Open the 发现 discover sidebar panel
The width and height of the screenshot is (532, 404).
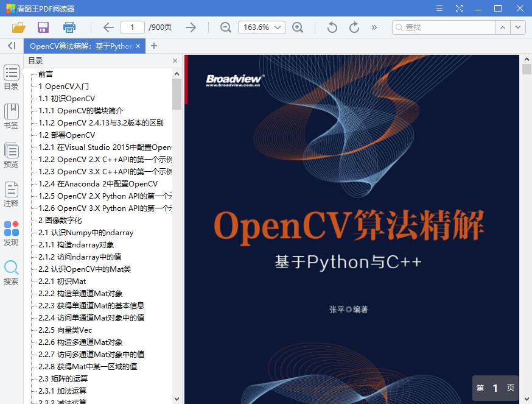[11, 233]
